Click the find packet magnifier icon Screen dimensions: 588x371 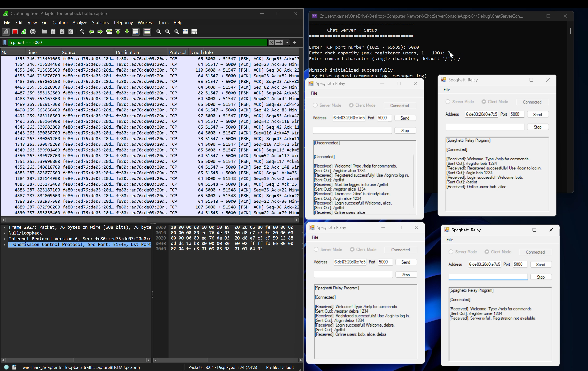(82, 32)
